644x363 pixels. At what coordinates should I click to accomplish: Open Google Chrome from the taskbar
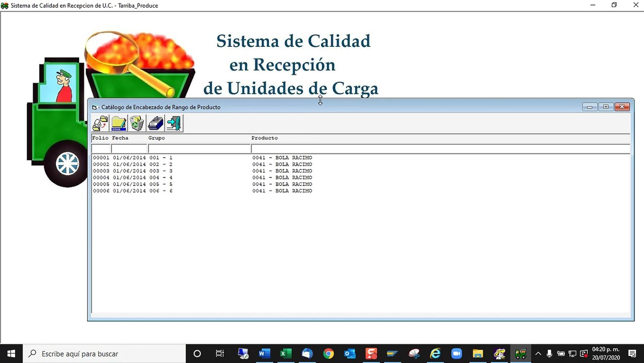[x=328, y=354]
